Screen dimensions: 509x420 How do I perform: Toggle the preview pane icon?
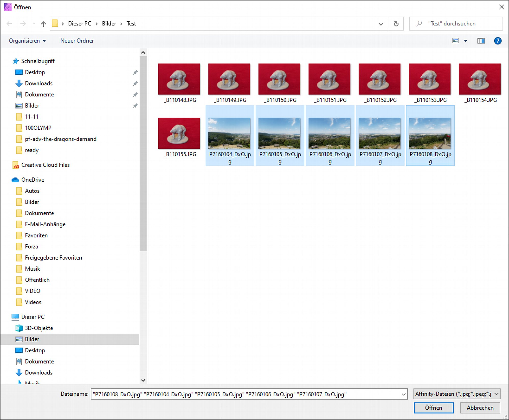(481, 41)
